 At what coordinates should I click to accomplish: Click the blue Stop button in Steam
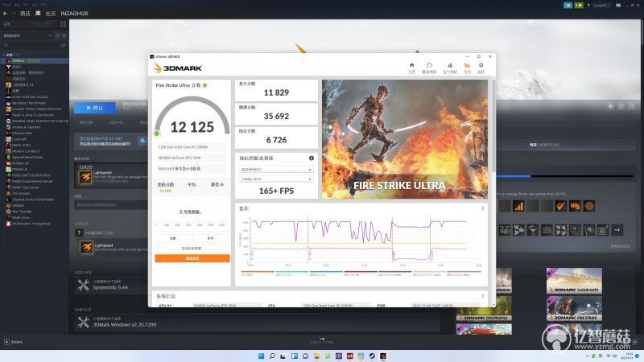pyautogui.click(x=95, y=108)
